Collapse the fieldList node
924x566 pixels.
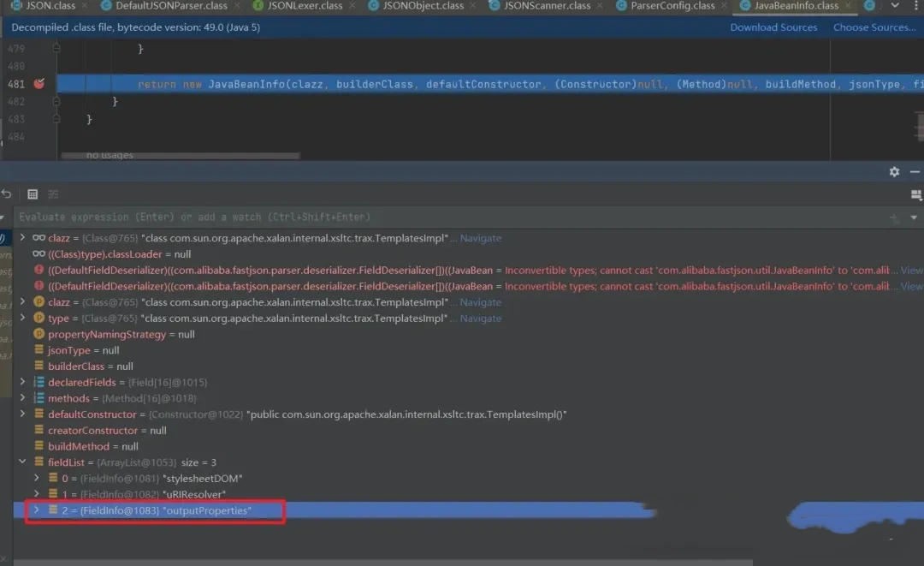[x=22, y=462]
